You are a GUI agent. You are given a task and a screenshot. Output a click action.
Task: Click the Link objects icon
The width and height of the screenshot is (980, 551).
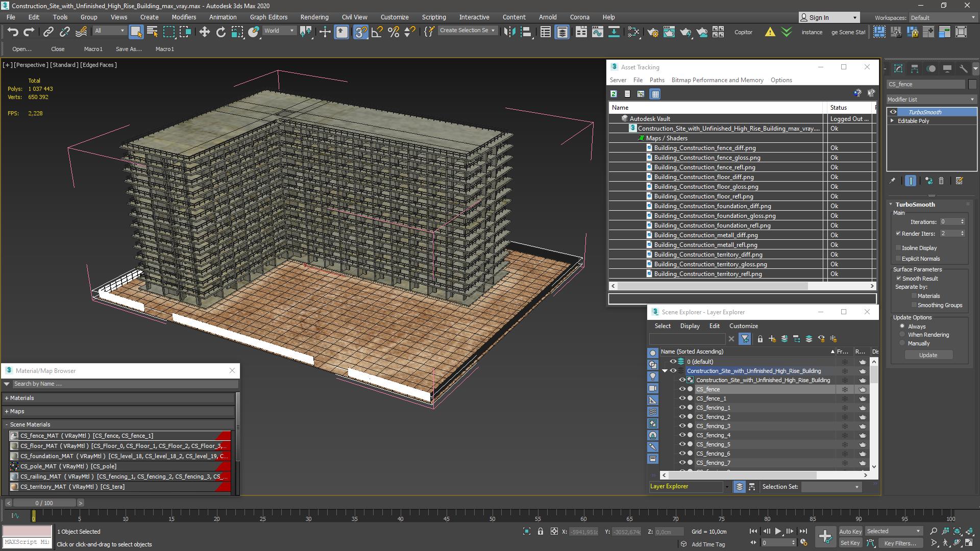click(x=48, y=32)
